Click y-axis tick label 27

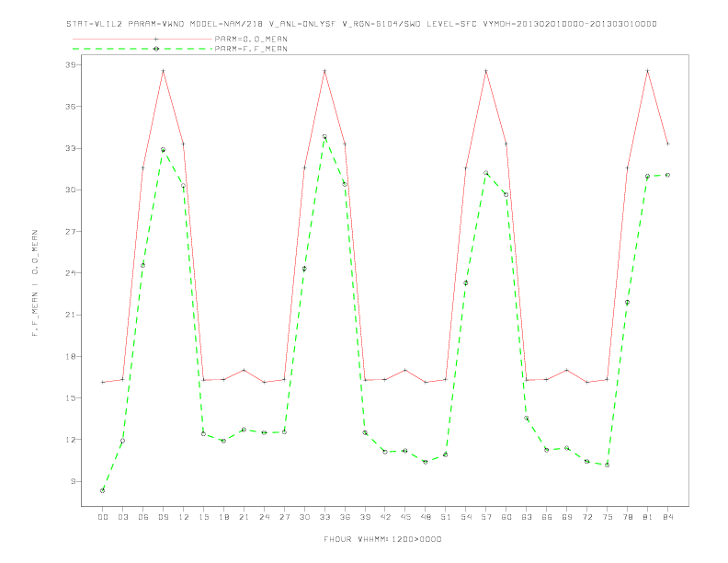click(71, 231)
